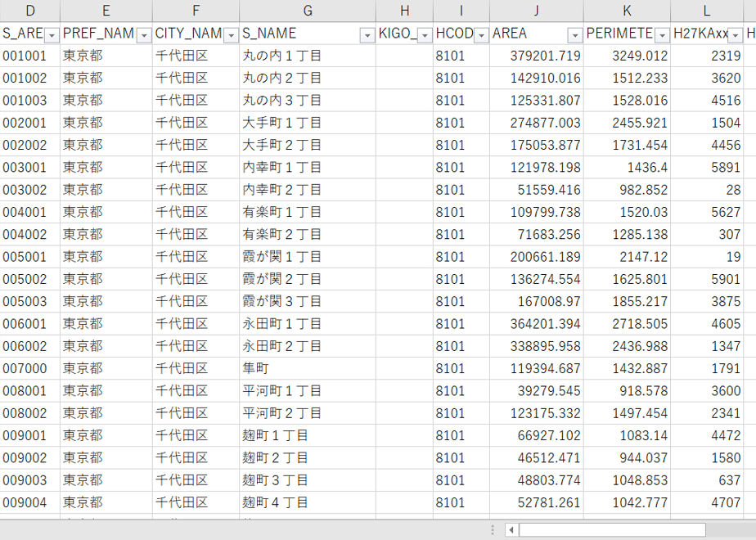This screenshot has width=756, height=540.
Task: Click AREA value 167008.97
Action: pyautogui.click(x=537, y=301)
